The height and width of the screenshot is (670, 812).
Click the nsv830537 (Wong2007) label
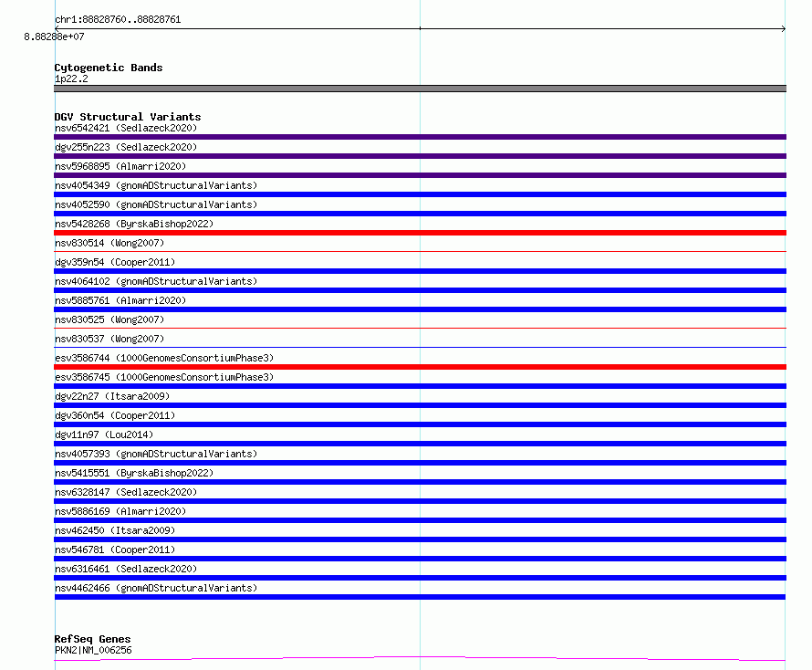pos(109,339)
